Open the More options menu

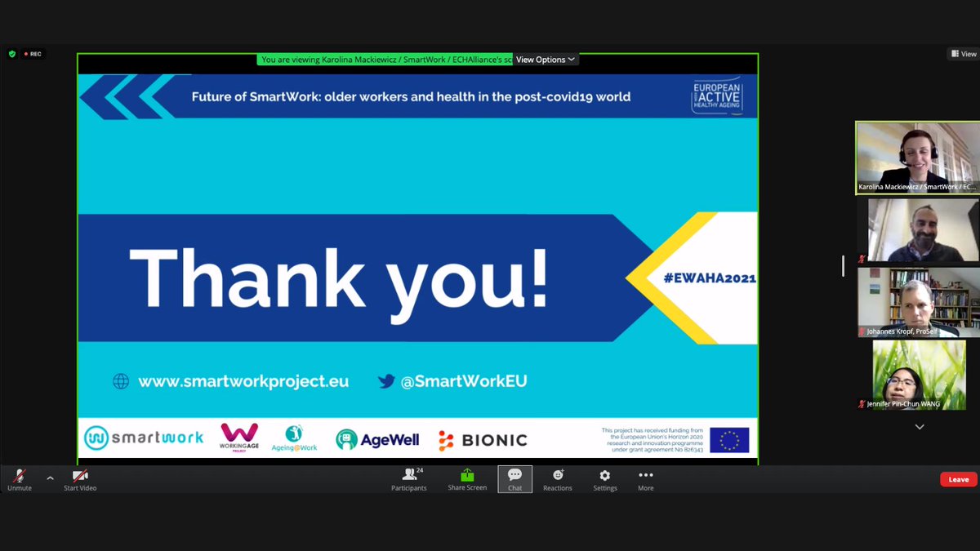click(x=646, y=479)
